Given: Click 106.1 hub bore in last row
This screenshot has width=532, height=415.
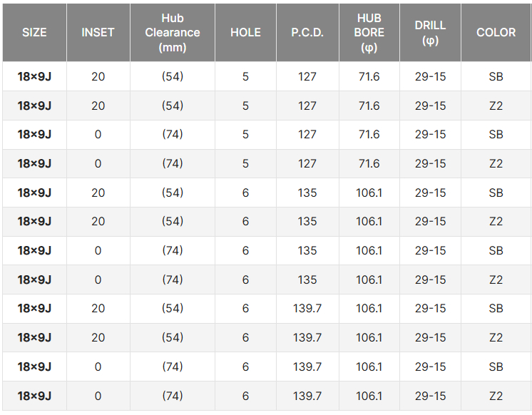Looking at the screenshot, I should (369, 396).
